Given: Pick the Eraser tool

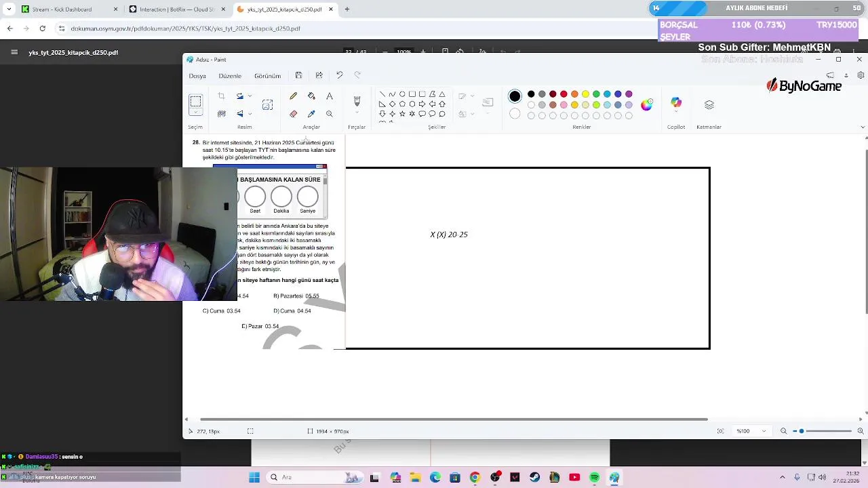Looking at the screenshot, I should coord(293,114).
